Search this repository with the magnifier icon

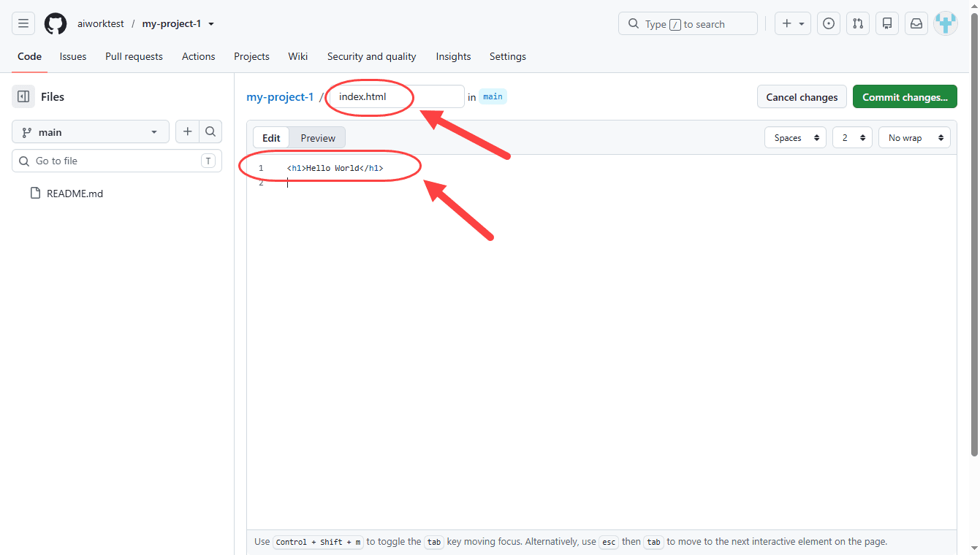click(x=210, y=131)
